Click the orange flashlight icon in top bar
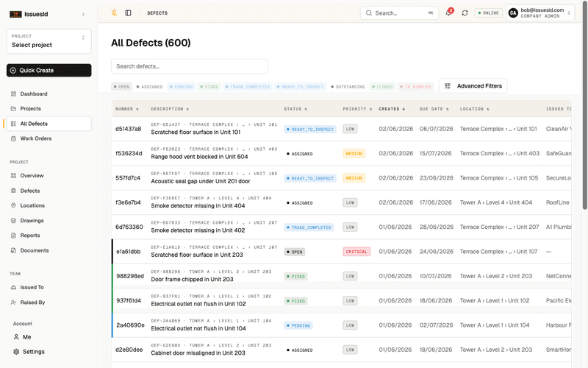The height and width of the screenshot is (368, 588). tap(115, 13)
